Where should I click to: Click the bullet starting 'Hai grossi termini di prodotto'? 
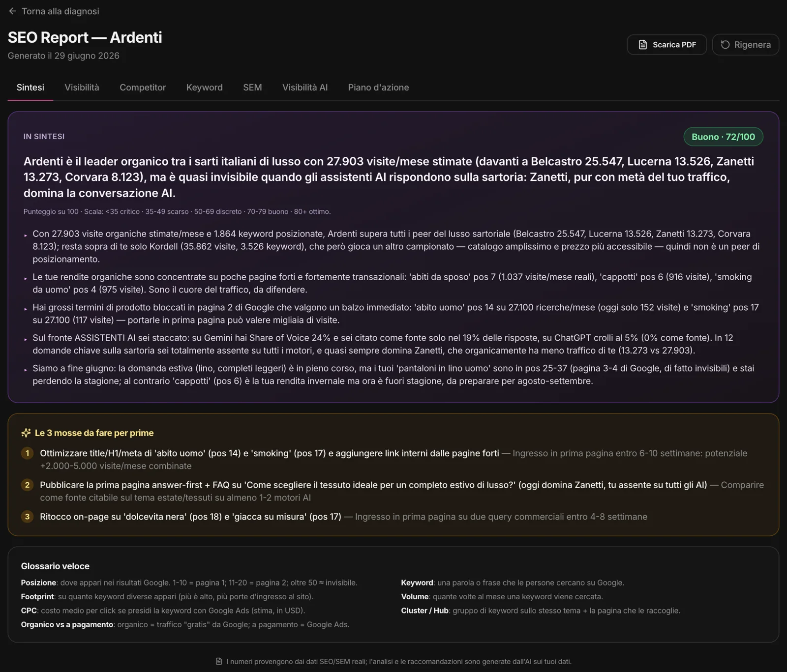pyautogui.click(x=396, y=314)
